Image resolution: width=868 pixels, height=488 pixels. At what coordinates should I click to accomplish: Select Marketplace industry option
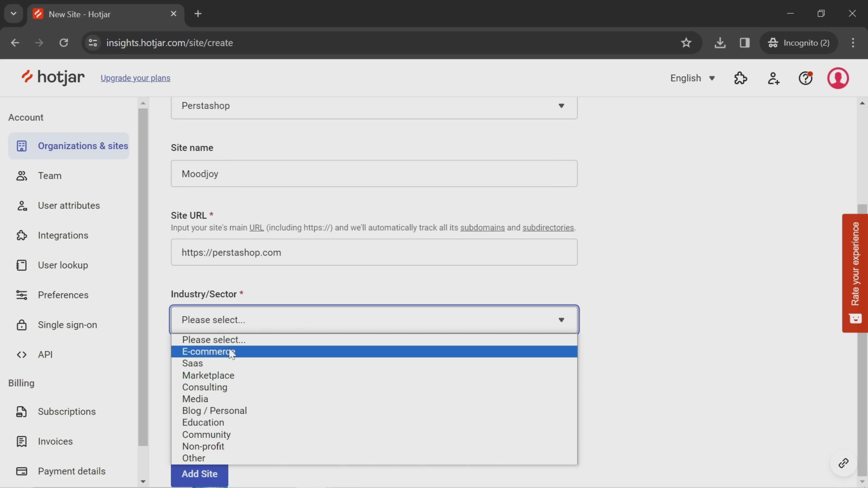374,375
